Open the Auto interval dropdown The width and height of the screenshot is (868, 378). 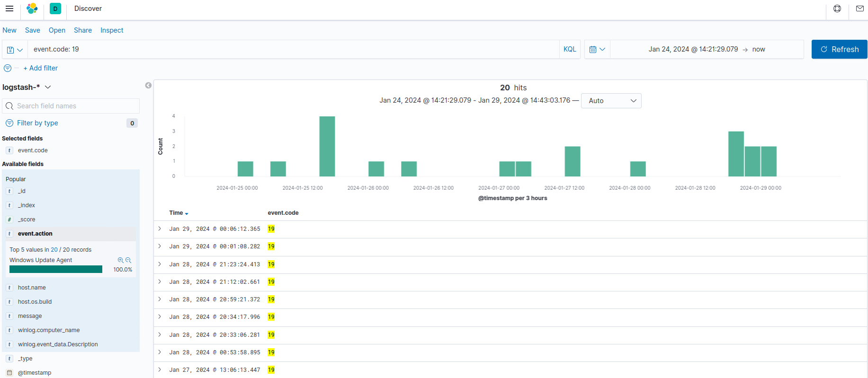611,101
